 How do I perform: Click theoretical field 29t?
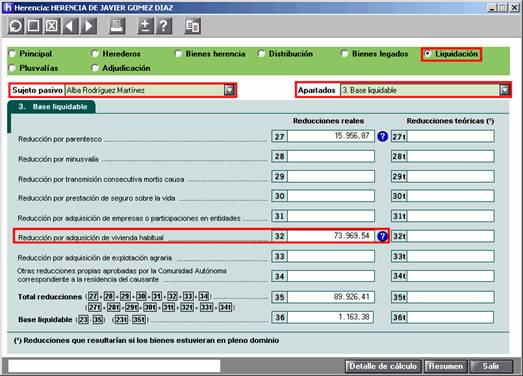coord(451,176)
